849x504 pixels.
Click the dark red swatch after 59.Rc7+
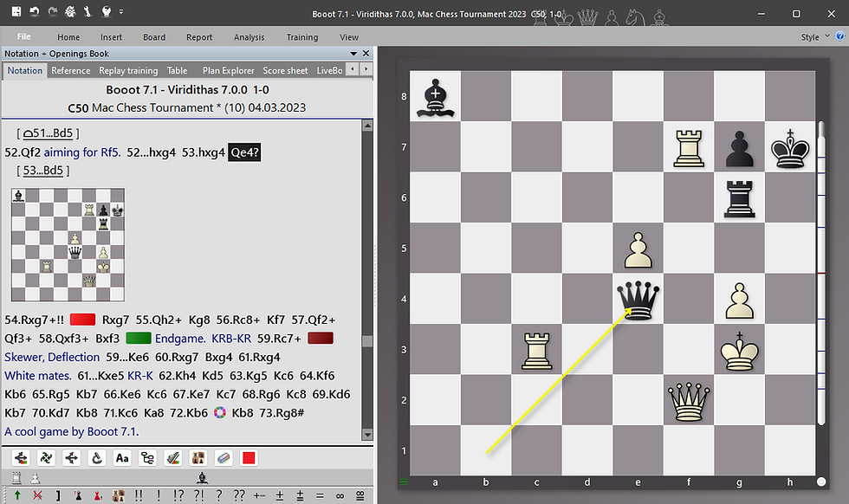321,339
